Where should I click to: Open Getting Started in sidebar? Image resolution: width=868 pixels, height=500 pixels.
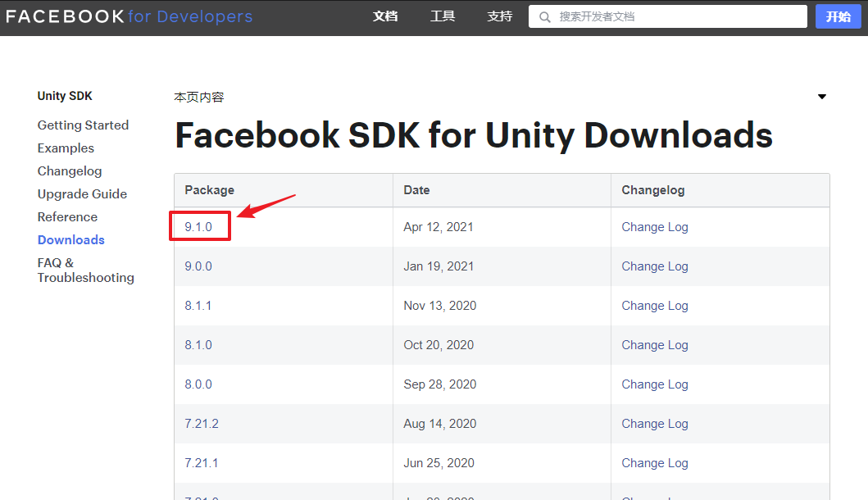tap(83, 125)
